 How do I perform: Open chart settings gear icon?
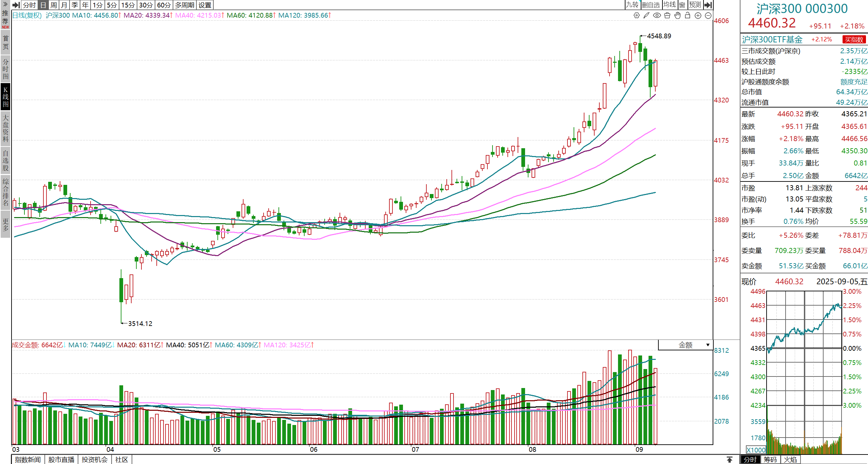click(637, 15)
